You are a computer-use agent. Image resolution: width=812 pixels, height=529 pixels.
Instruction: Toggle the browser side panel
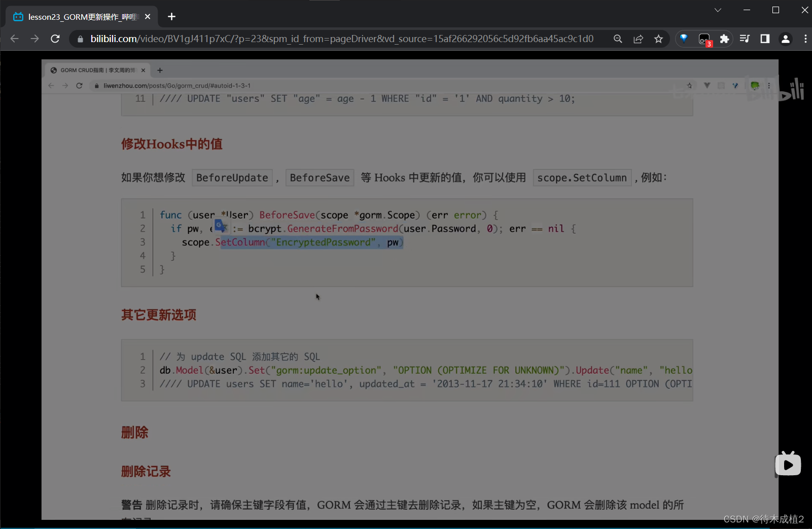(x=765, y=39)
